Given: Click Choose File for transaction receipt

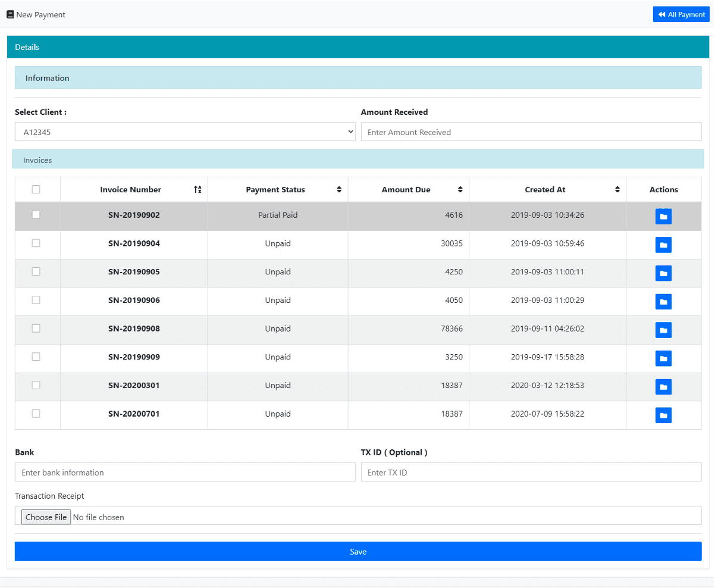Looking at the screenshot, I should [x=46, y=517].
